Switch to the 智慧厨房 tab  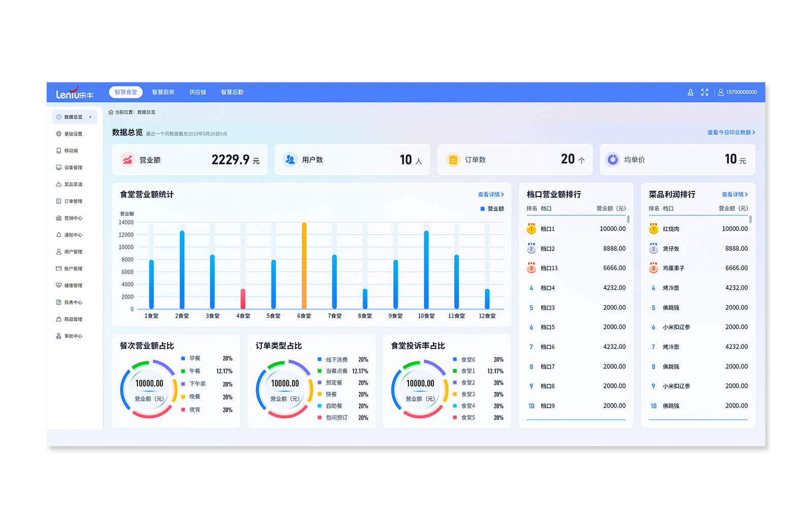pyautogui.click(x=163, y=92)
